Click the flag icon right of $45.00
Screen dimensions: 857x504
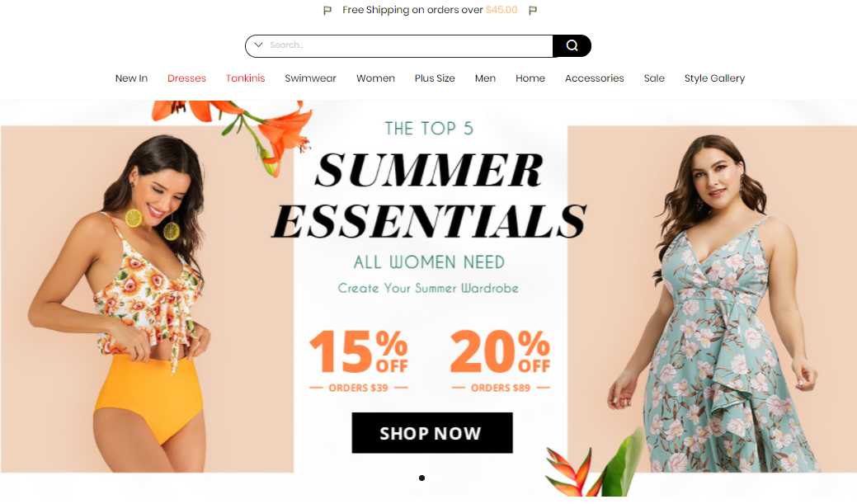[x=533, y=11]
